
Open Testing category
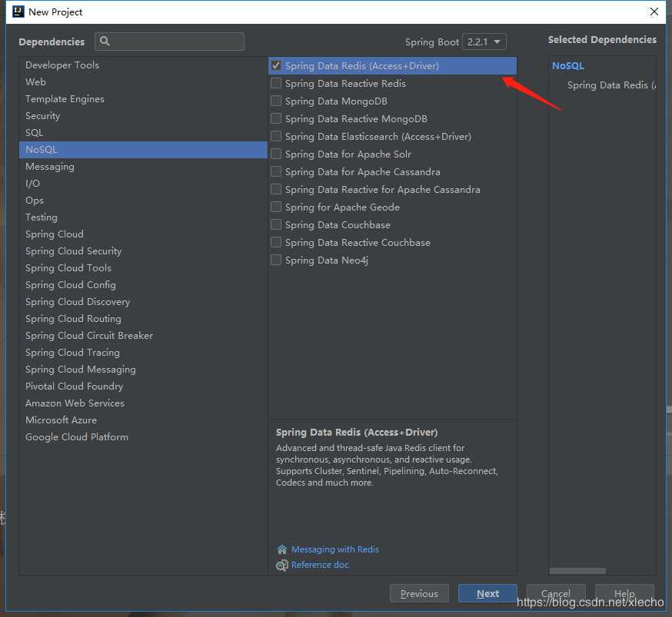coord(143,217)
